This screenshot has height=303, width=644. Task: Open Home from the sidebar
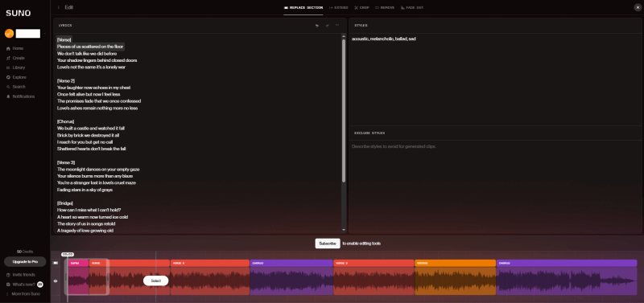point(15,48)
